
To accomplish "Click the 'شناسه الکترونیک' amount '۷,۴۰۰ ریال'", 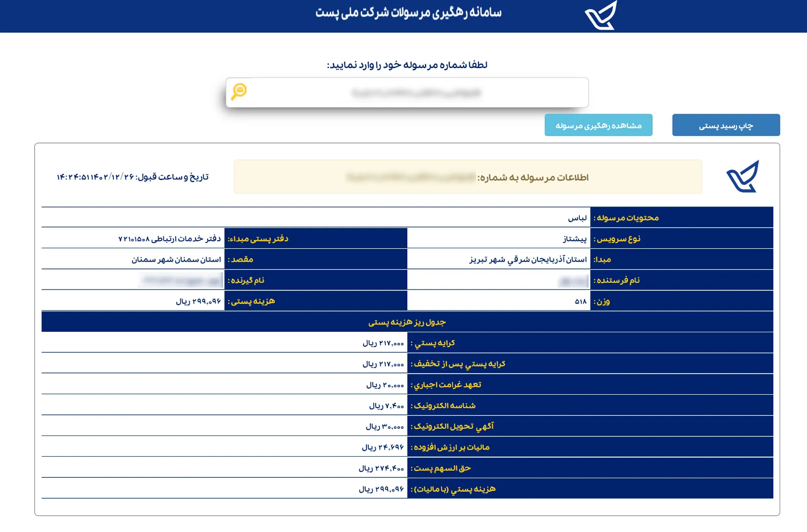I will [x=387, y=406].
